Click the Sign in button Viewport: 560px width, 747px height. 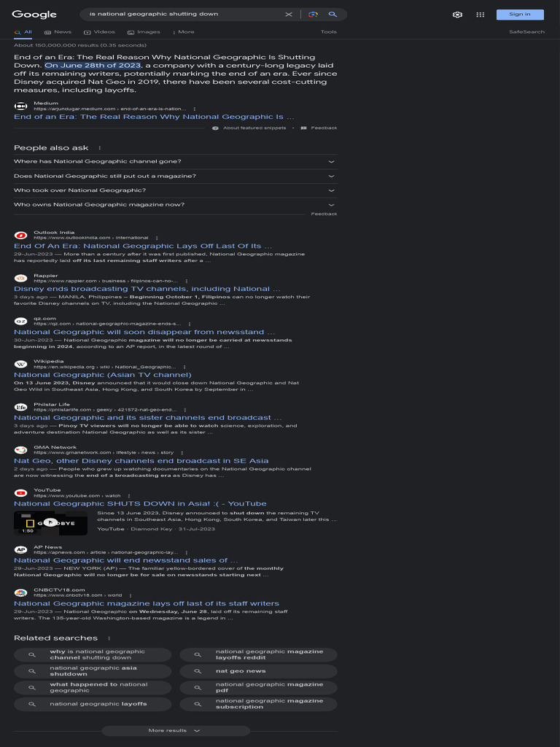pos(520,15)
